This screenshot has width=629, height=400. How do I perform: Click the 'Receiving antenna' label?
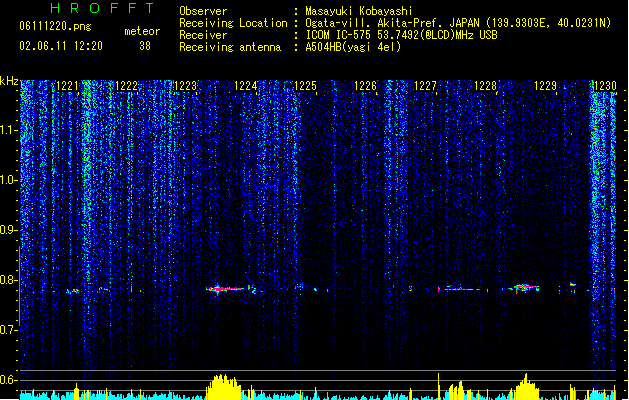click(x=230, y=47)
